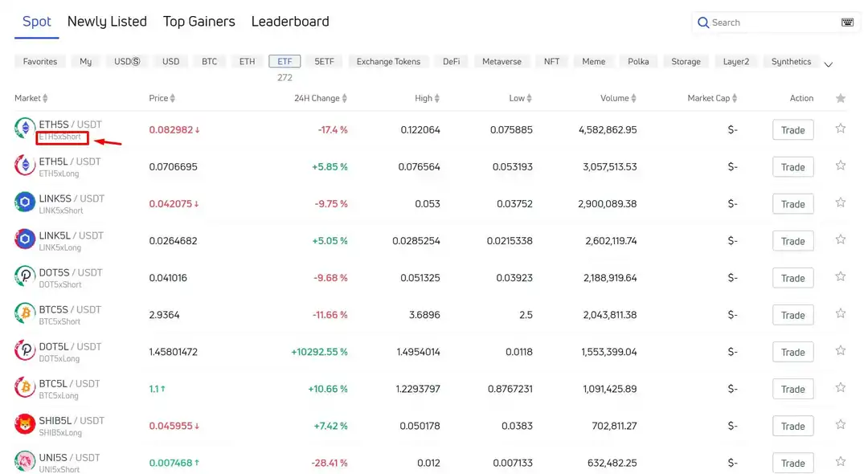Click Trade for the ETH5S pair
Viewport: 868px width, 474px height.
coord(792,129)
